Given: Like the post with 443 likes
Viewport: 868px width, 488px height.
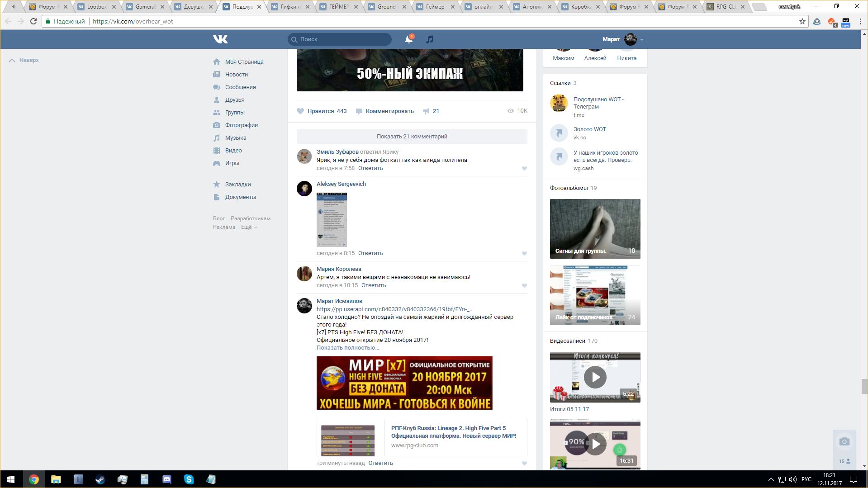Looking at the screenshot, I should pyautogui.click(x=300, y=111).
